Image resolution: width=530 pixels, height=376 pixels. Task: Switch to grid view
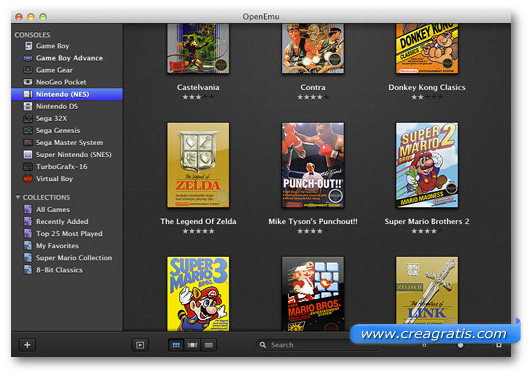pyautogui.click(x=176, y=345)
